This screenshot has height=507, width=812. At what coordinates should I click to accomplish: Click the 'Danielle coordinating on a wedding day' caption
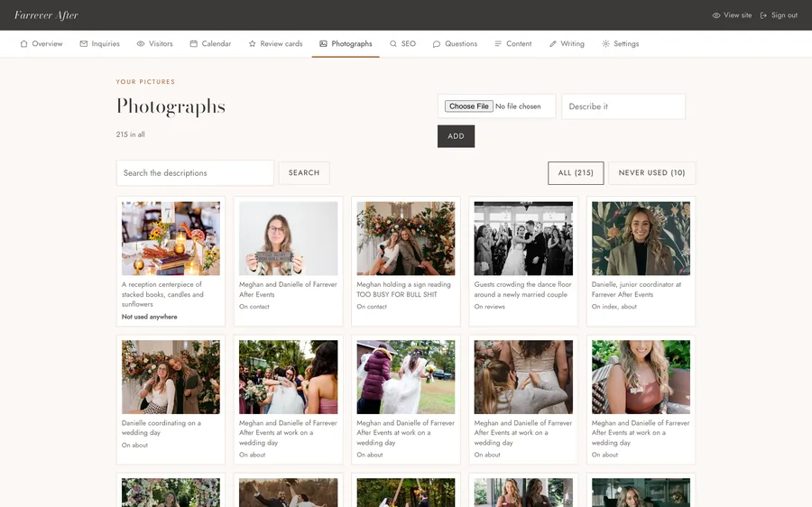coord(161,428)
